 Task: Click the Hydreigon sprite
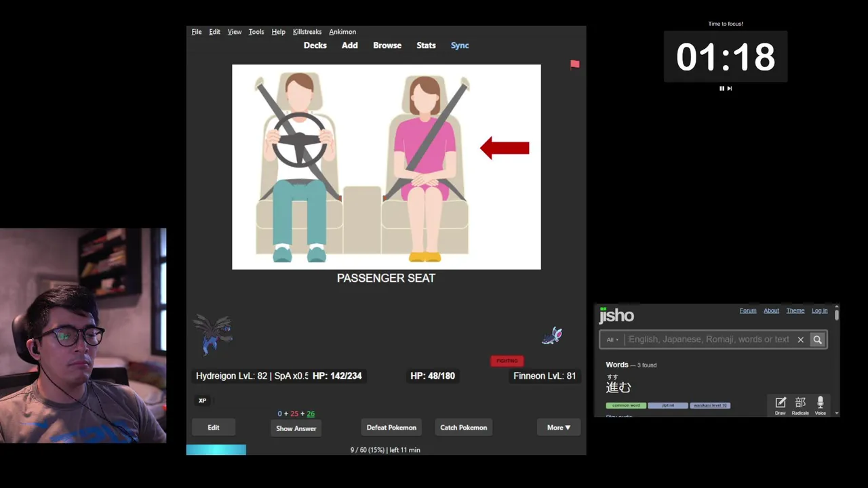[x=214, y=334]
